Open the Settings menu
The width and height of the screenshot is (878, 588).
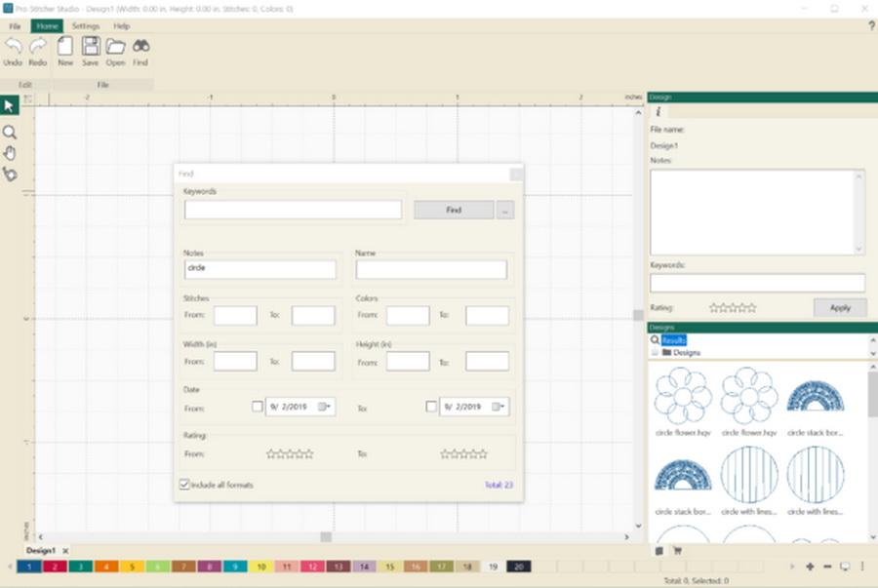coord(85,26)
